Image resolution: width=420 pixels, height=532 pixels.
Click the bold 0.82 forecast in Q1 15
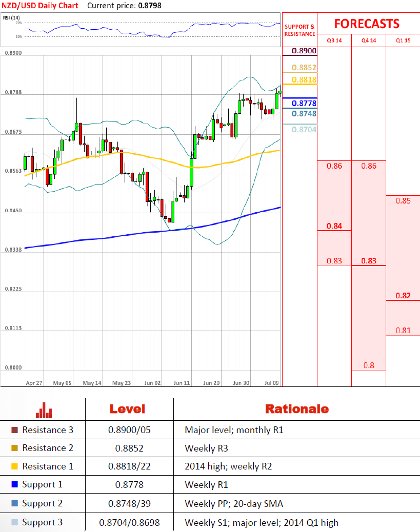point(403,296)
